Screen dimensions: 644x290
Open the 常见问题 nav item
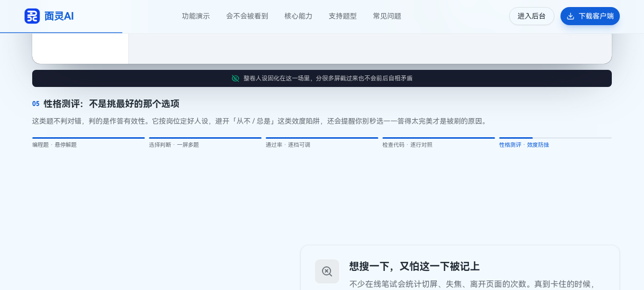(x=387, y=16)
